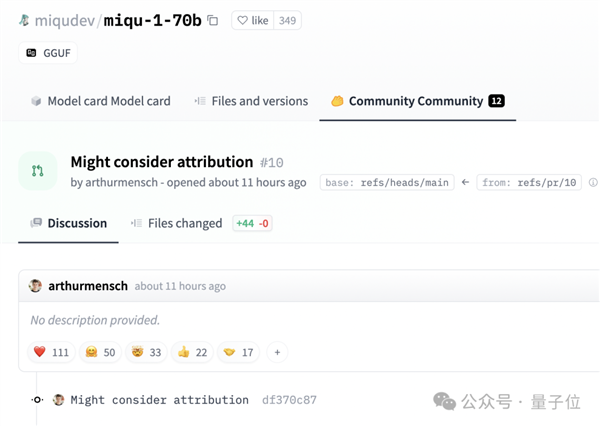Open commit df370c87
This screenshot has width=600, height=426.
[x=289, y=400]
